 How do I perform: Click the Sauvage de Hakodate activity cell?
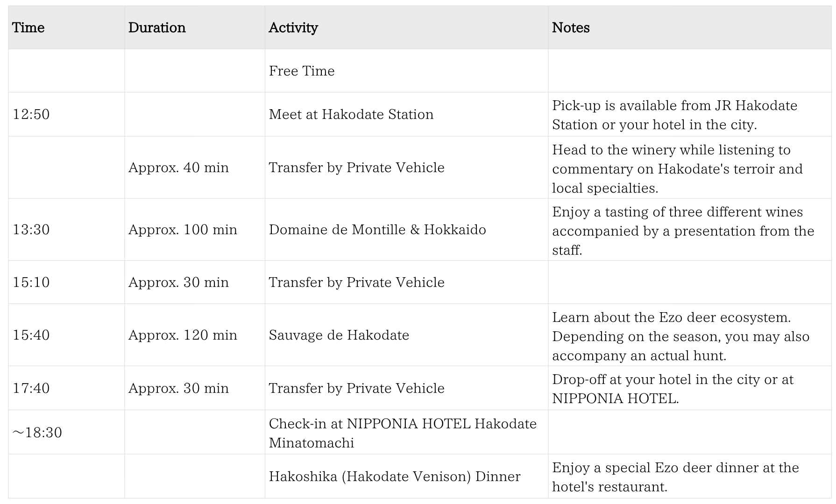(x=339, y=335)
